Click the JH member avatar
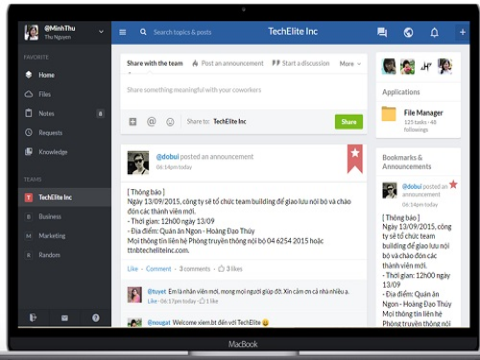The image size is (480, 360). pos(426,67)
